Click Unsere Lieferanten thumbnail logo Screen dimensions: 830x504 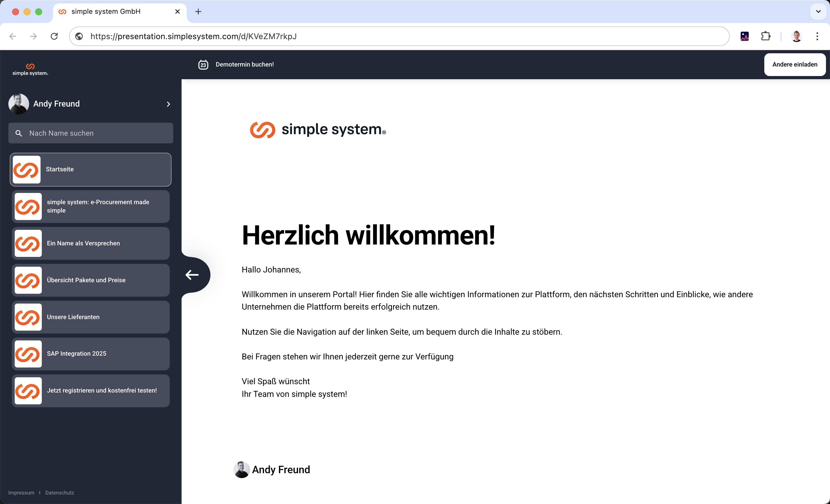click(x=28, y=317)
